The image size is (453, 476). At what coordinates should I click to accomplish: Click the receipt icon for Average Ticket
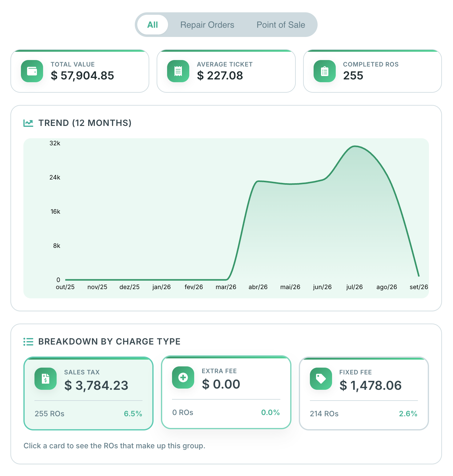[178, 71]
